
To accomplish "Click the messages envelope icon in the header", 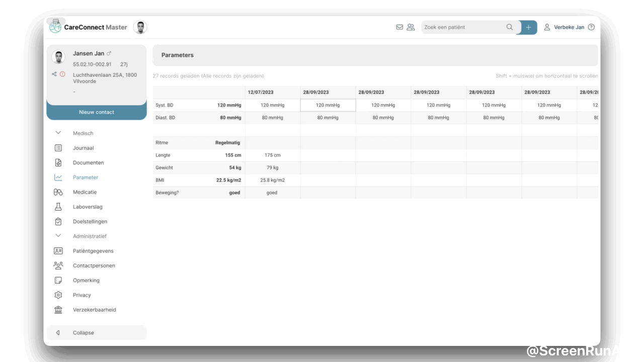I will [400, 27].
